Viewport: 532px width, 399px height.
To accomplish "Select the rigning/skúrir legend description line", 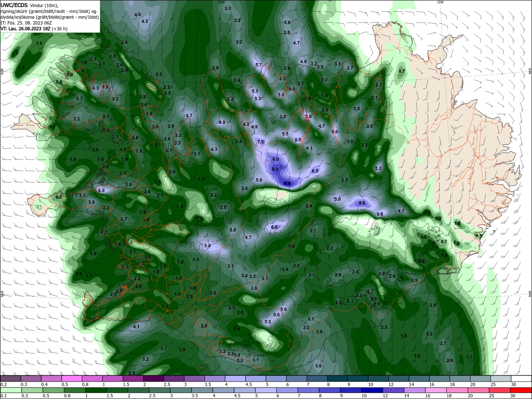I will [x=49, y=11].
